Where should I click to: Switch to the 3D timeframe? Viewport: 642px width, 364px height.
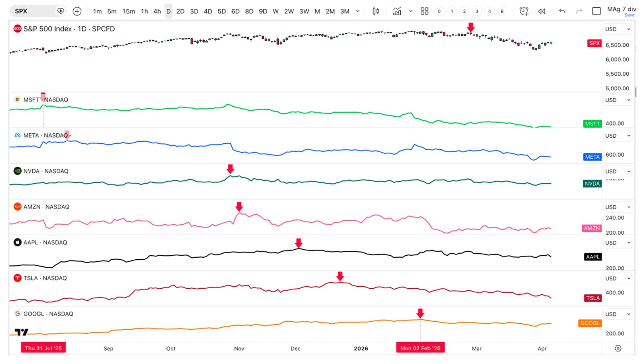194,11
